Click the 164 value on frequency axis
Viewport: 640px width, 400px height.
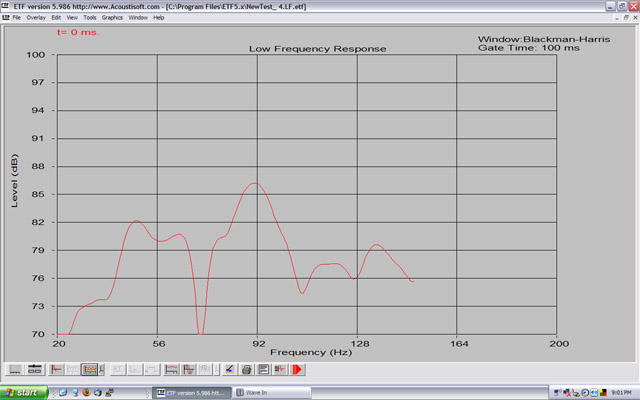(459, 344)
